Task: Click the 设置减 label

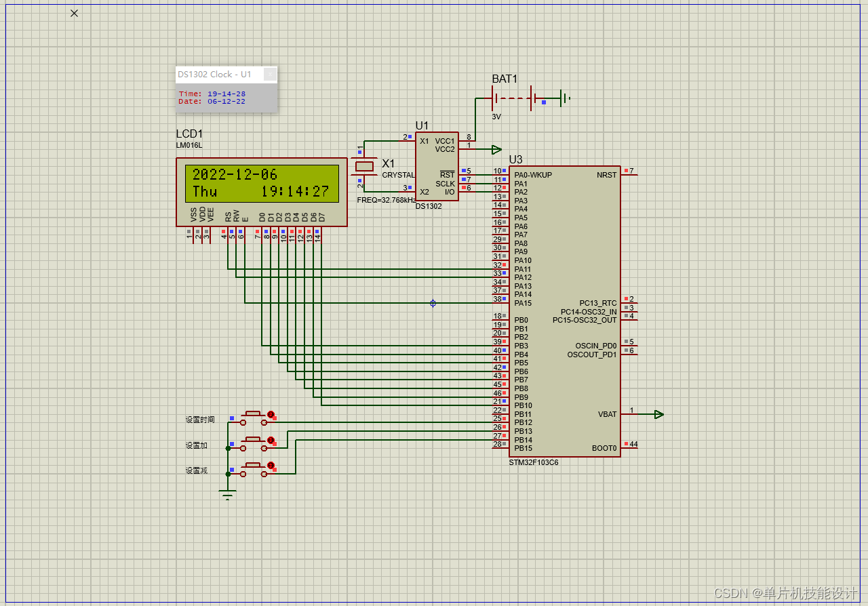Action: point(196,470)
